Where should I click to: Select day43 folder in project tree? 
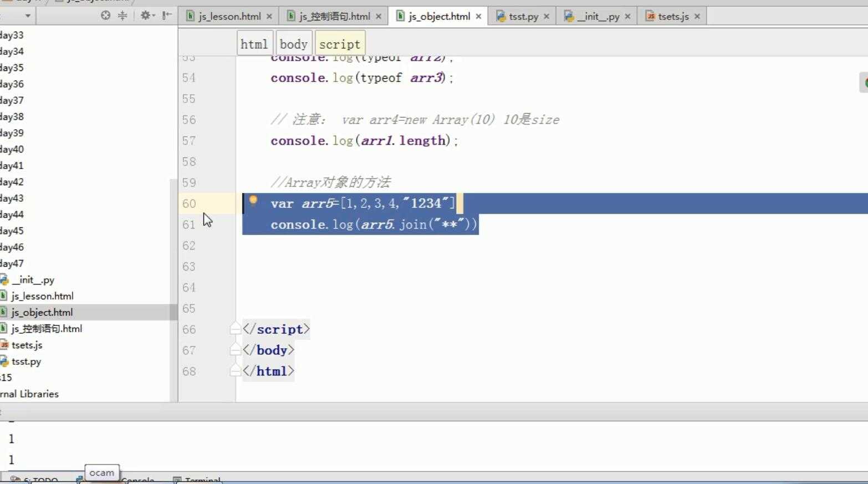pyautogui.click(x=12, y=198)
